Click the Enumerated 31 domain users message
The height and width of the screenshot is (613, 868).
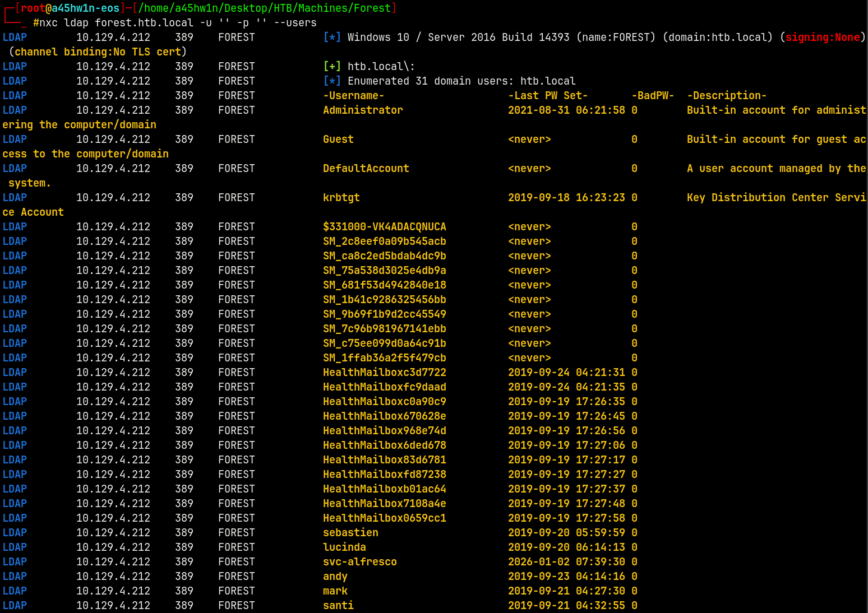461,81
